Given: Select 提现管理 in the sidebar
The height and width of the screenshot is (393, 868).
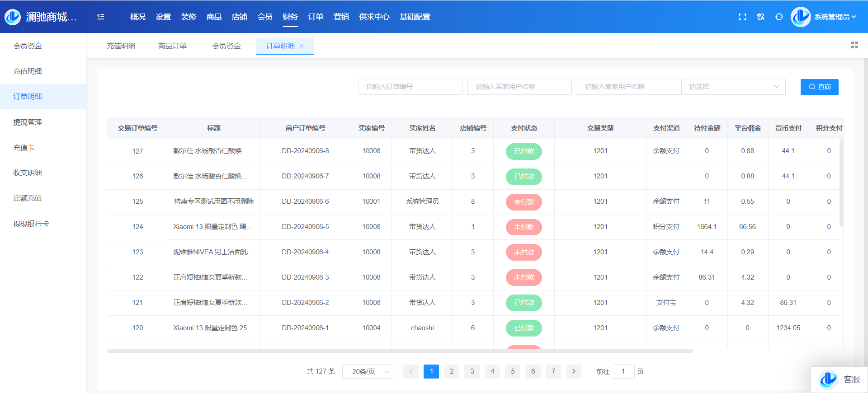Looking at the screenshot, I should pos(28,122).
